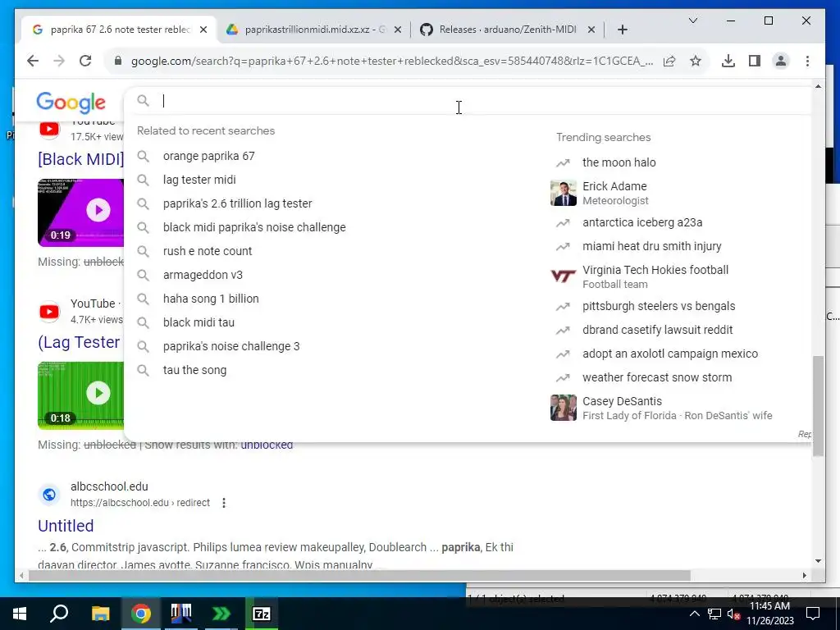Viewport: 840px width, 630px height.
Task: Select suggestion 'rush e note count'
Action: [208, 251]
